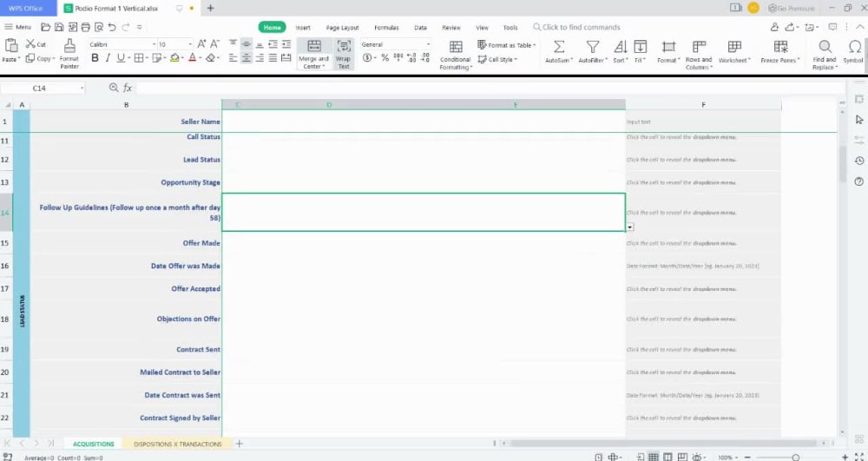
Task: Align text to the top
Action: click(x=233, y=44)
